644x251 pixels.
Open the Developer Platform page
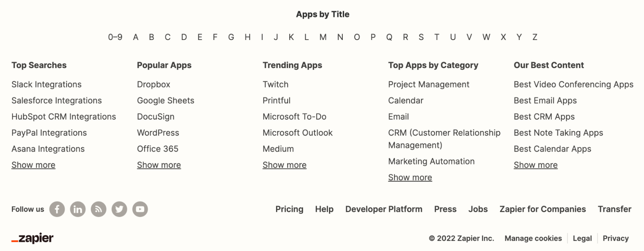(x=384, y=209)
